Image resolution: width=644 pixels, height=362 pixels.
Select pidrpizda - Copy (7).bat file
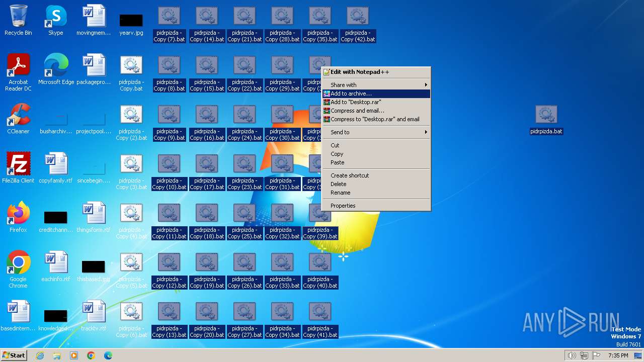pos(169,24)
